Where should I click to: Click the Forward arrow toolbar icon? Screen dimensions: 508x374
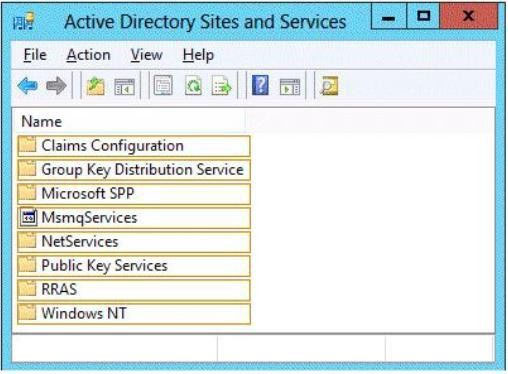[x=56, y=86]
